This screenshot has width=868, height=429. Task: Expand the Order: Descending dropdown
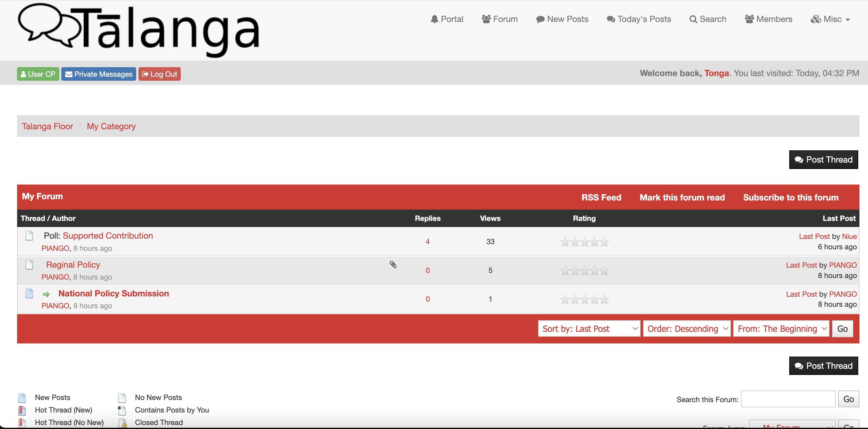(686, 329)
